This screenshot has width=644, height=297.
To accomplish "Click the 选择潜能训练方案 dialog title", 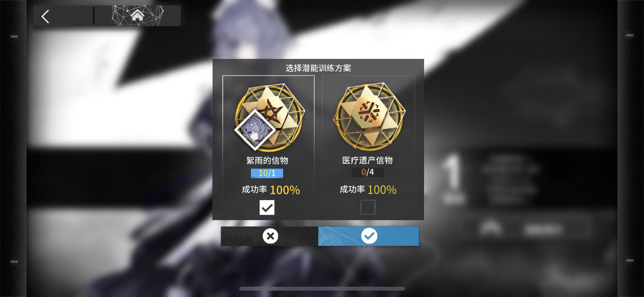I will click(318, 68).
